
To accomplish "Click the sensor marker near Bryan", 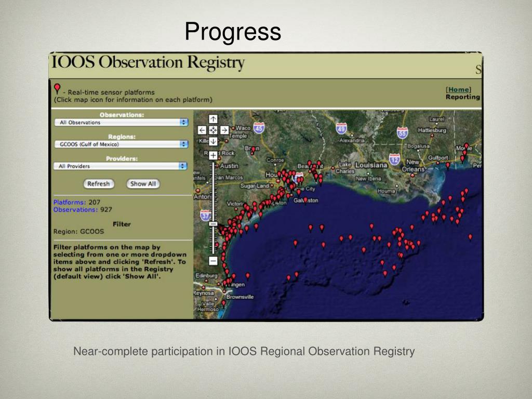I will pyautogui.click(x=253, y=151).
